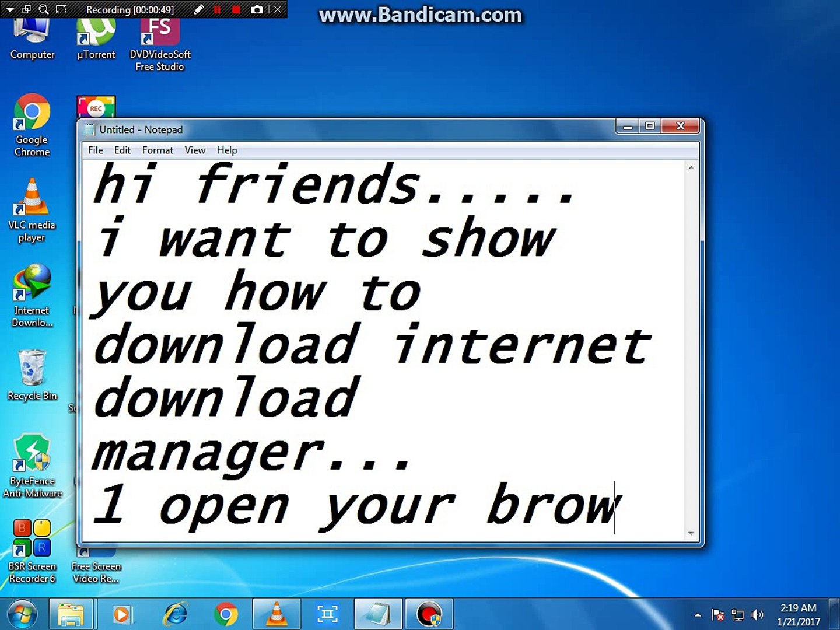Open the Notepad Help menu
The height and width of the screenshot is (630, 840).
(227, 150)
